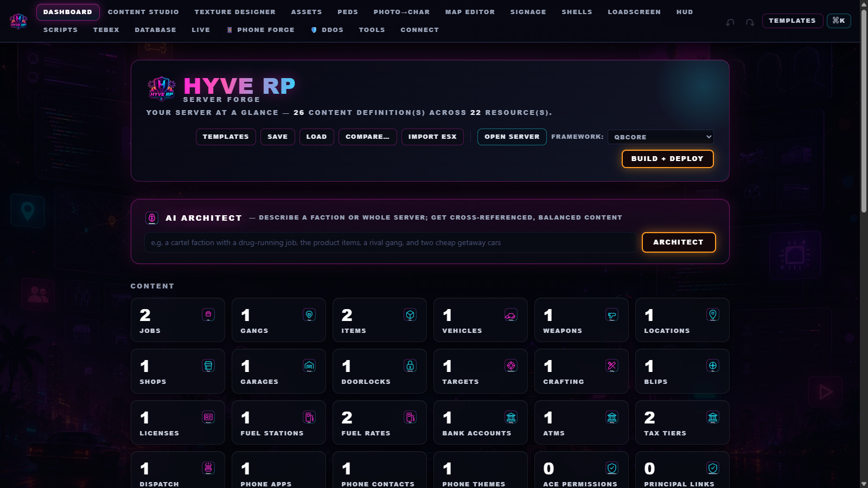Screen dimensions: 868x488
Task: Click the Bank Accounts bank icon
Action: pos(511,417)
